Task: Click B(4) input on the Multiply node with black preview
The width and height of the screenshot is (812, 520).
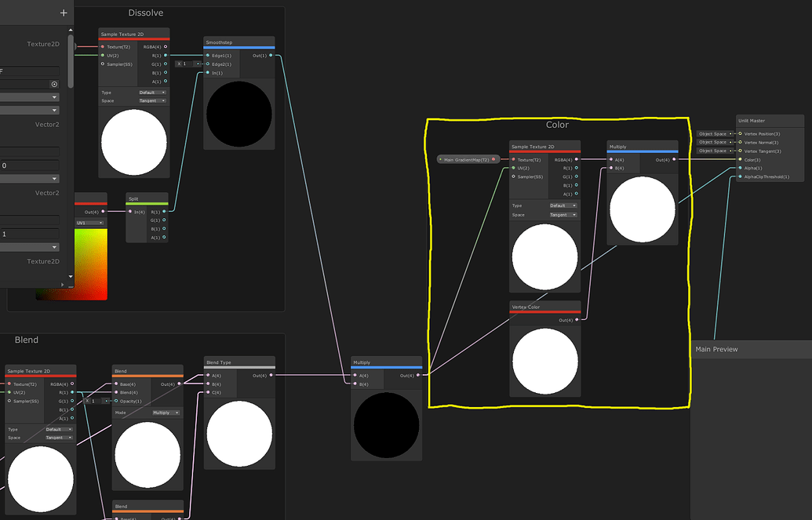Action: click(x=355, y=384)
